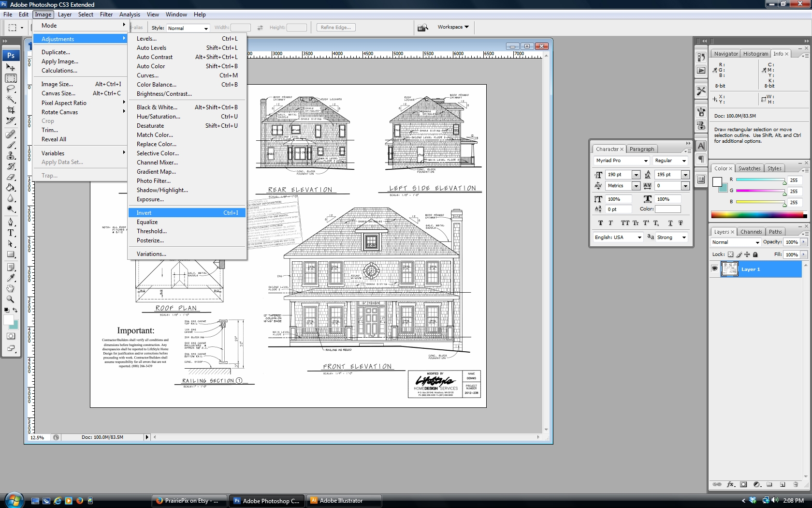Select the Healing Brush tool
Viewport: 812px width, 508px height.
click(x=11, y=134)
